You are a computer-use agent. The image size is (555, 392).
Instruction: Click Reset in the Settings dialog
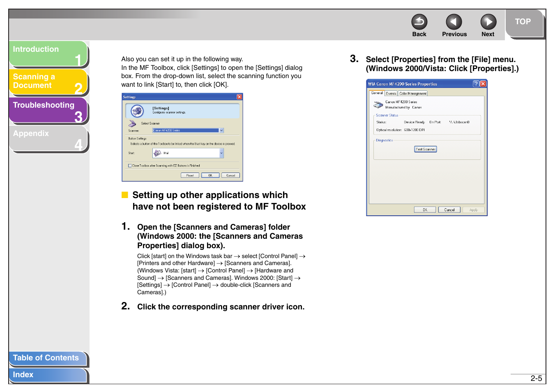pos(190,175)
